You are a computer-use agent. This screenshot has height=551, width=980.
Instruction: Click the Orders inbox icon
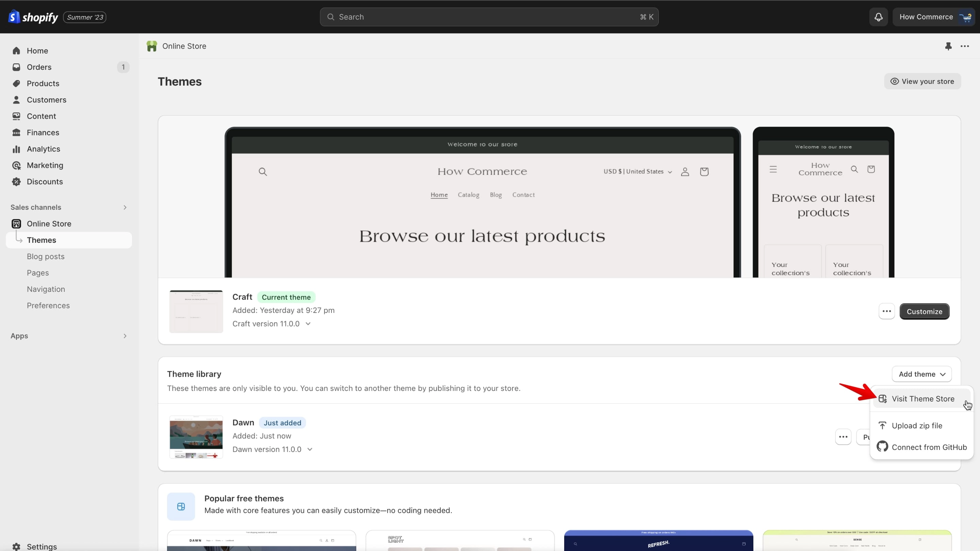coord(16,67)
